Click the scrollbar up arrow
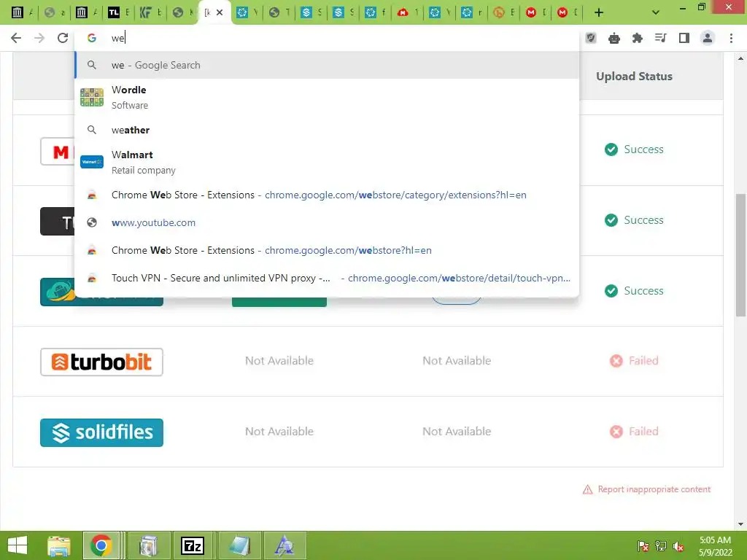This screenshot has width=747, height=560. tap(740, 58)
